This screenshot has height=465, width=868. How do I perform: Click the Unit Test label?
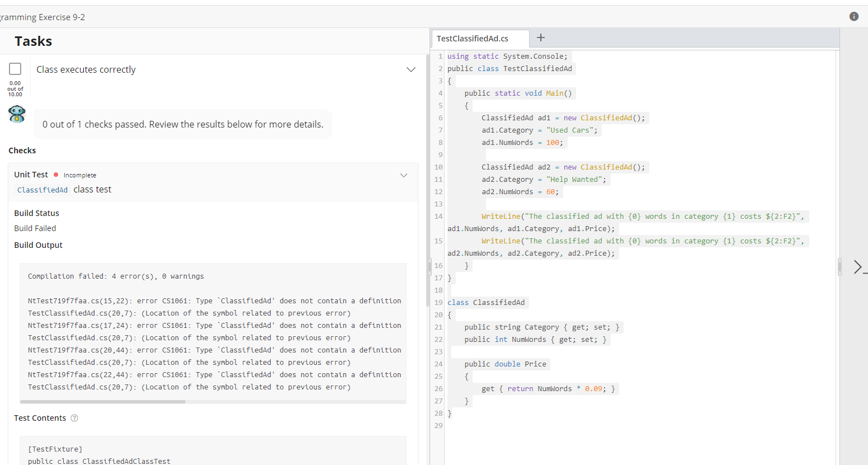tap(31, 175)
